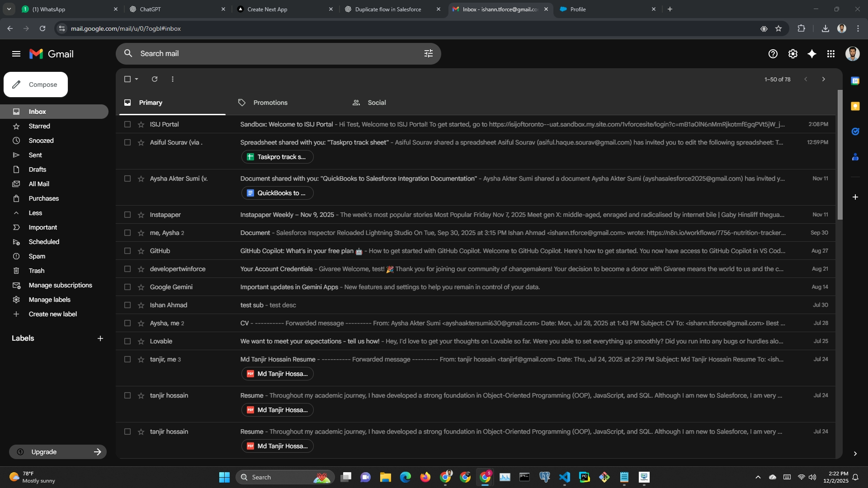Viewport: 868px width, 488px height.
Task: Show search options filter icon
Action: (429, 54)
